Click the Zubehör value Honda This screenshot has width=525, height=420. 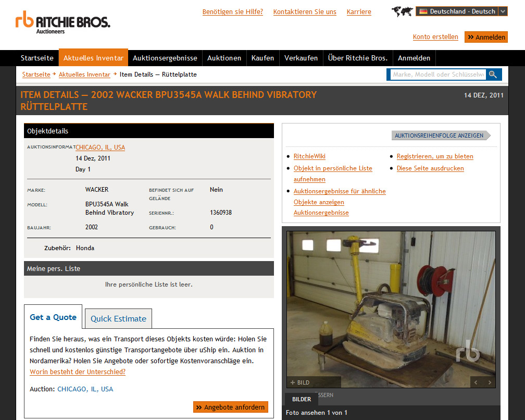point(85,248)
